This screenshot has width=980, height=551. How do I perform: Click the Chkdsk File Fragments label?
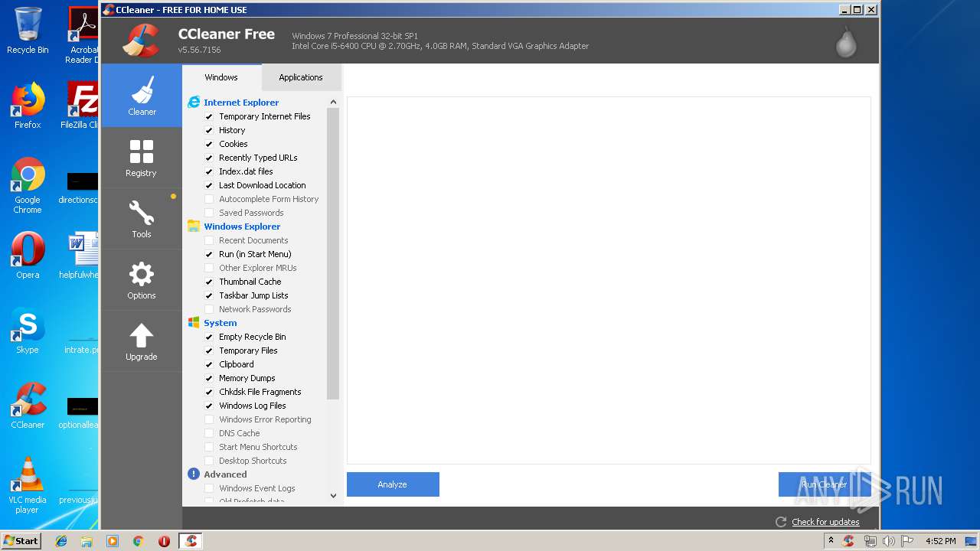tap(260, 392)
